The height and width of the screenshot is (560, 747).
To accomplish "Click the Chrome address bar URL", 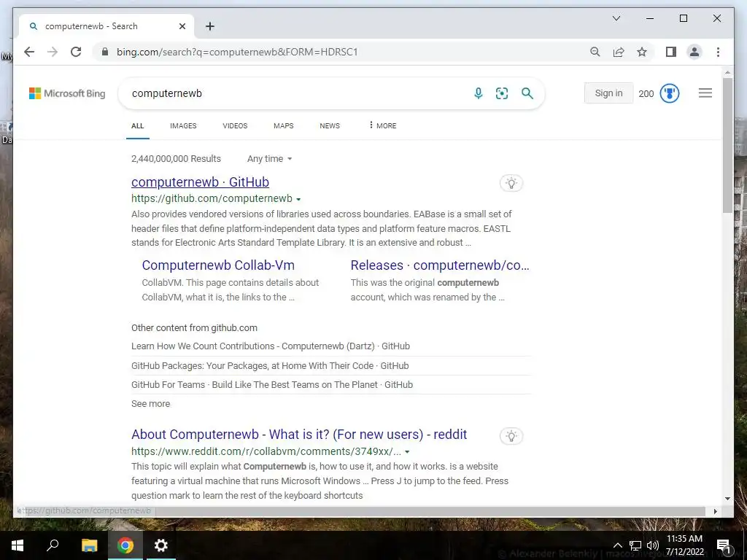I will (237, 52).
